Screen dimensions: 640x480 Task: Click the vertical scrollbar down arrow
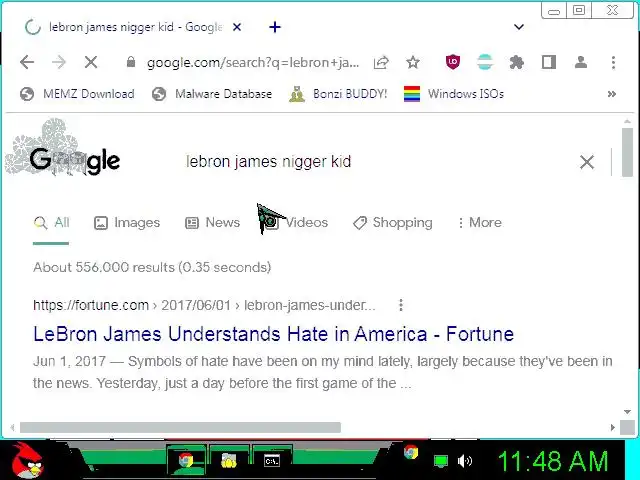pyautogui.click(x=627, y=412)
